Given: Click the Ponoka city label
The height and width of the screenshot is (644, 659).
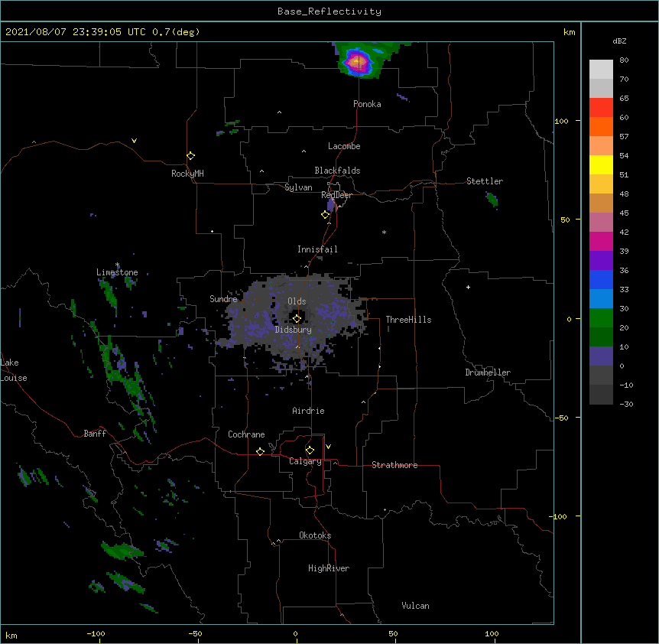Looking at the screenshot, I should pos(367,104).
